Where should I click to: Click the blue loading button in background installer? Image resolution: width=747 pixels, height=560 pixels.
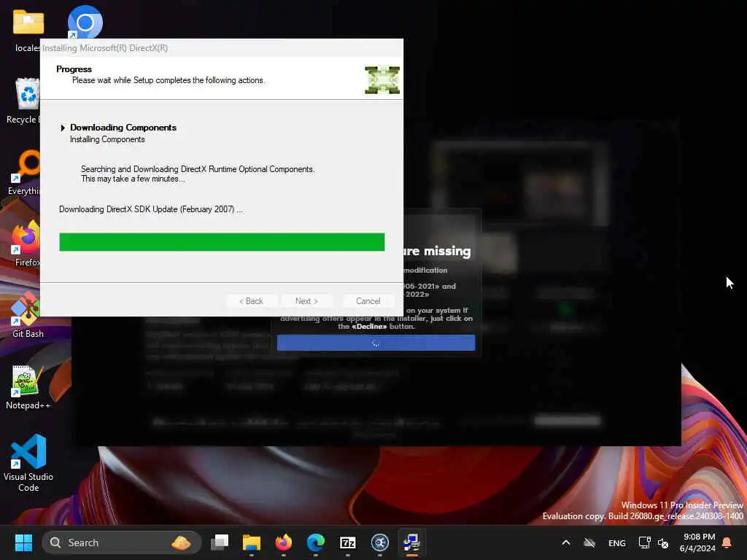[x=376, y=343]
